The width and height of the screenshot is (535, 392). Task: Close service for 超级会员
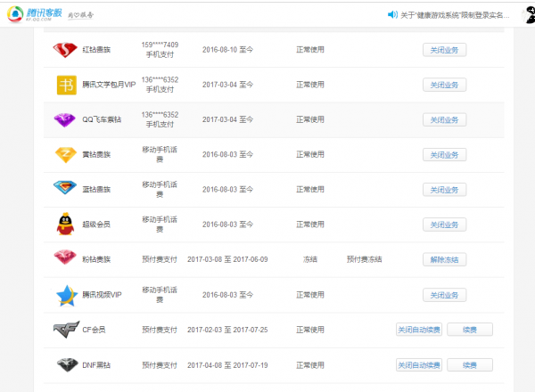point(444,225)
